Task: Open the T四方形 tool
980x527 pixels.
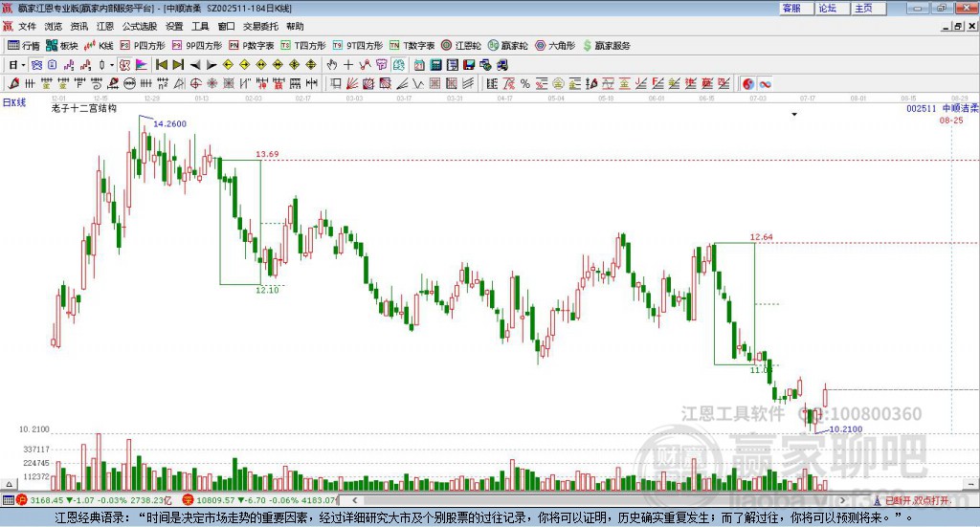Action: [303, 46]
